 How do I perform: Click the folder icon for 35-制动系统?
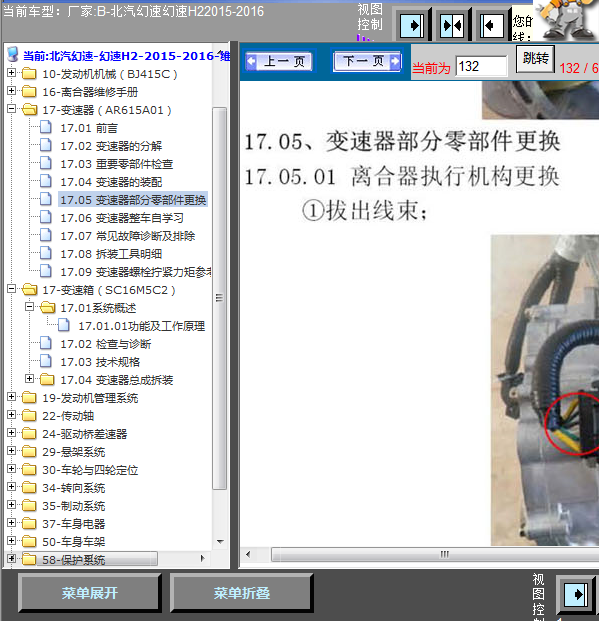coord(29,506)
